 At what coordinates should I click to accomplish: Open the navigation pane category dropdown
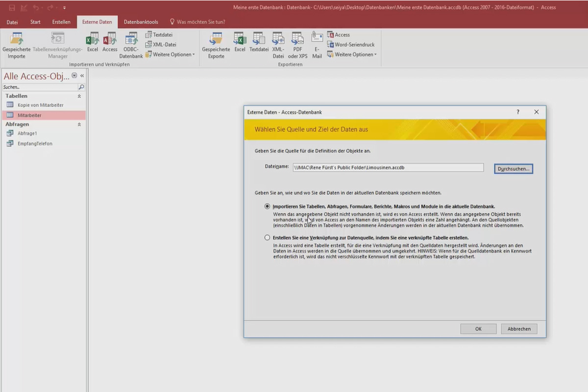coord(74,75)
